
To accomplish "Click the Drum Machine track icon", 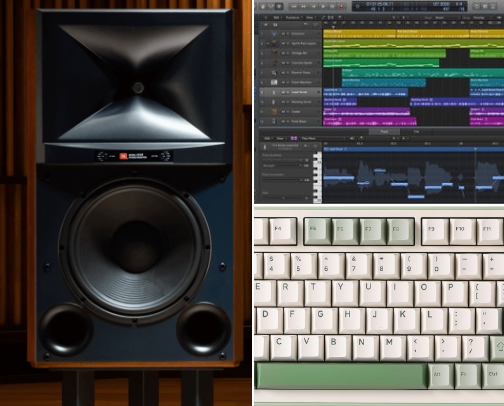I will 274,82.
